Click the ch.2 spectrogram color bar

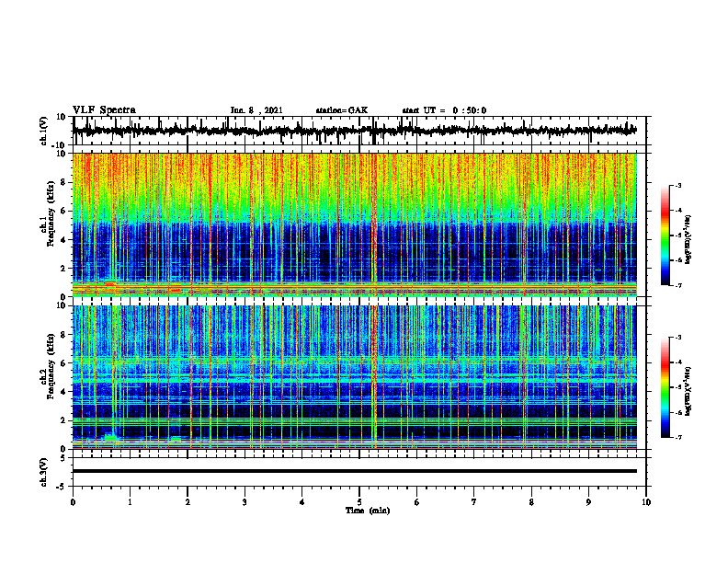click(665, 387)
